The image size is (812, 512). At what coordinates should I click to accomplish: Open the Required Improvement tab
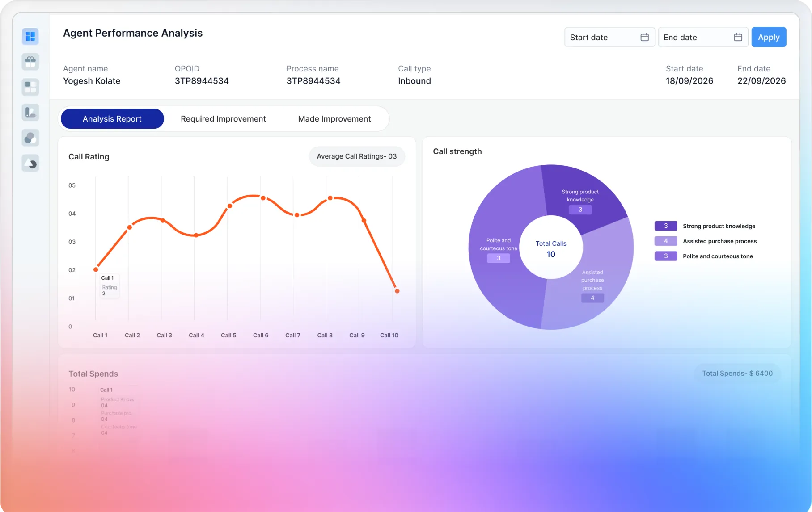[223, 119]
